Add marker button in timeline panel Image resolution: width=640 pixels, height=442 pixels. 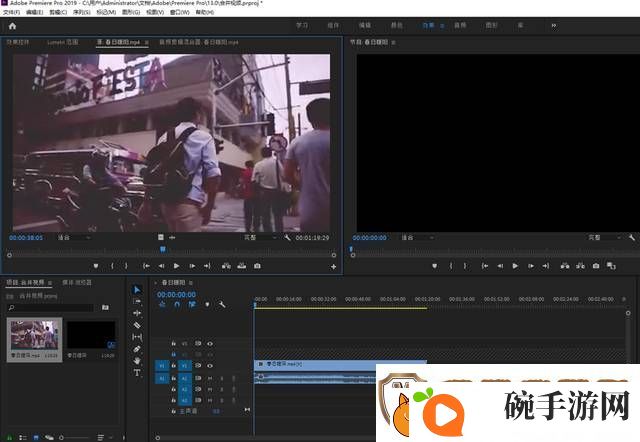click(x=207, y=304)
